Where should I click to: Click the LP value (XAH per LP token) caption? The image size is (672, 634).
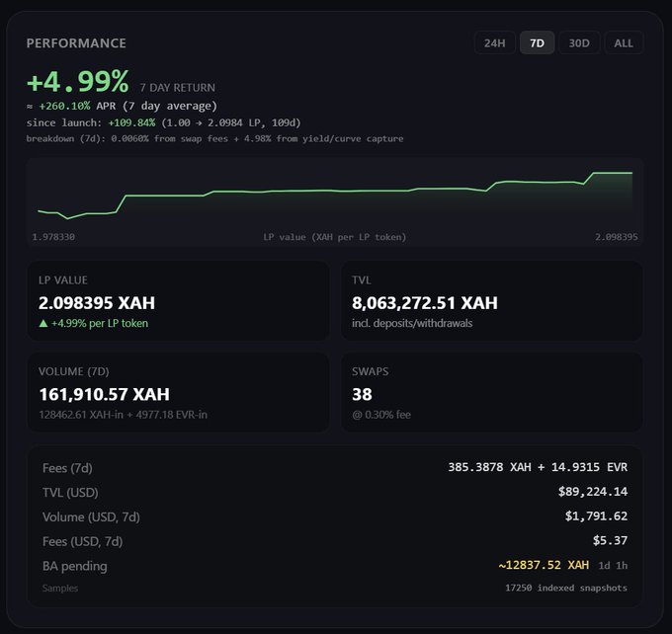click(x=335, y=237)
